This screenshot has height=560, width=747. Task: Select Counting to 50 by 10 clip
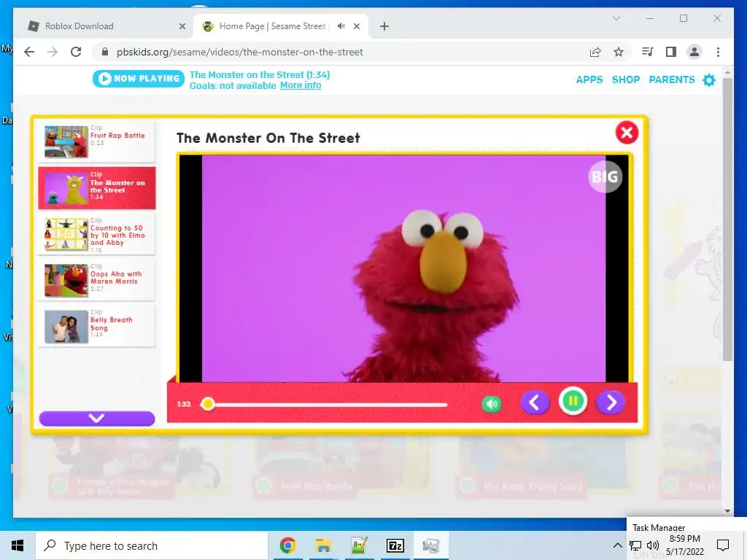pos(97,234)
